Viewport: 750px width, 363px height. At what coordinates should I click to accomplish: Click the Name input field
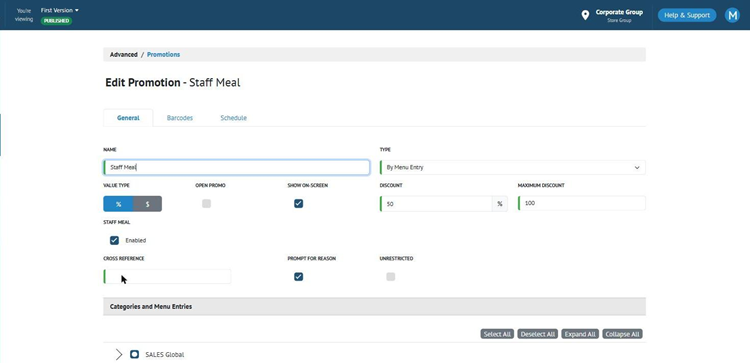237,167
